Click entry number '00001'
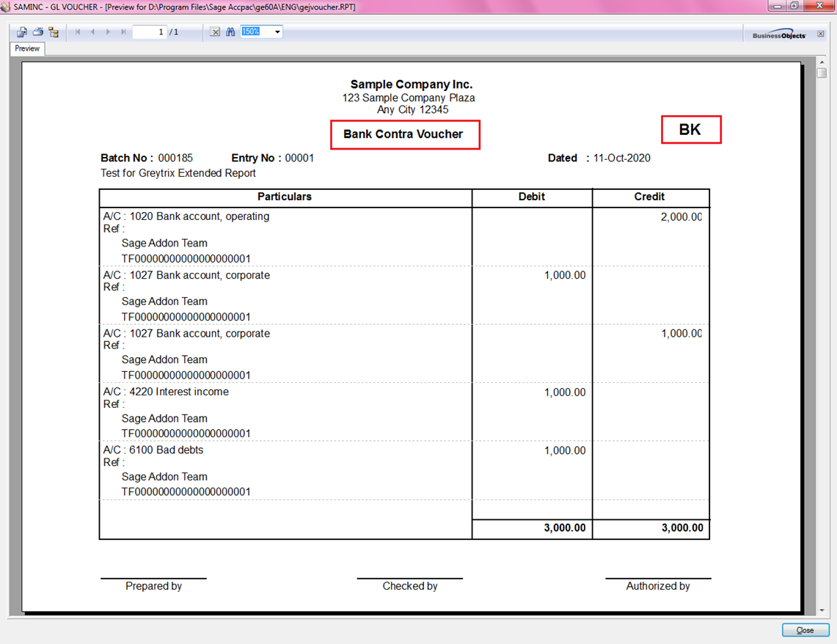The image size is (837, 644). coord(299,158)
